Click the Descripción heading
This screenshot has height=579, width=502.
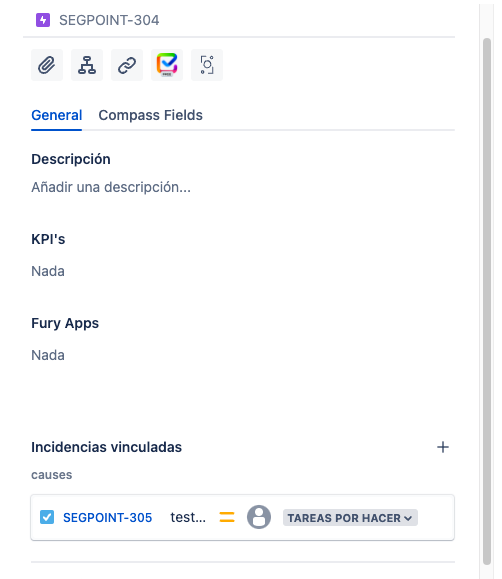[71, 159]
